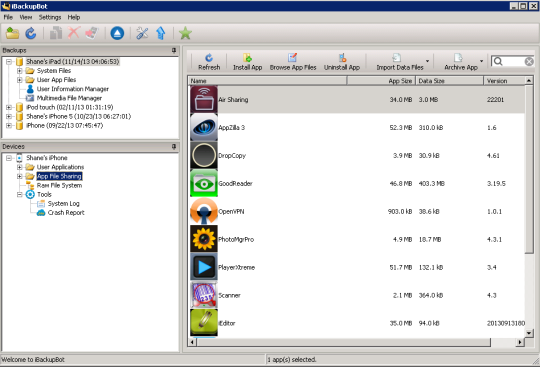The image size is (540, 367).
Task: Expand User App Files folder
Action: (20, 80)
